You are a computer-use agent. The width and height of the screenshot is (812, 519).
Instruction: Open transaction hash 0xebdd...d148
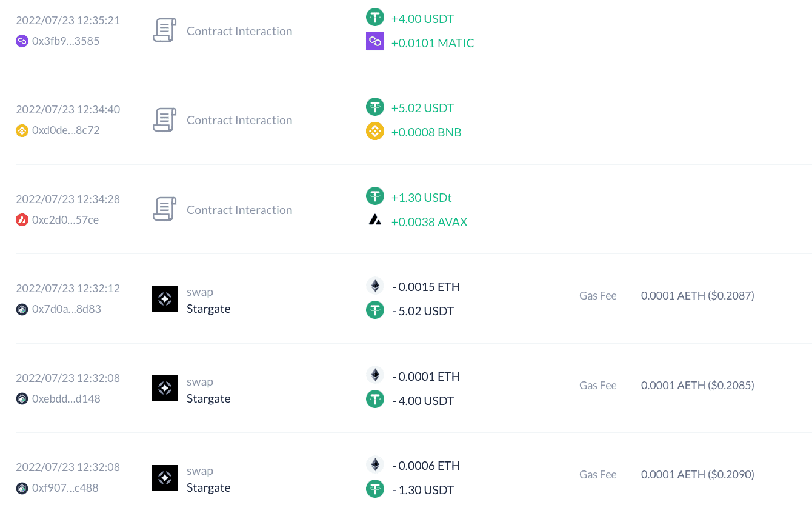point(66,398)
